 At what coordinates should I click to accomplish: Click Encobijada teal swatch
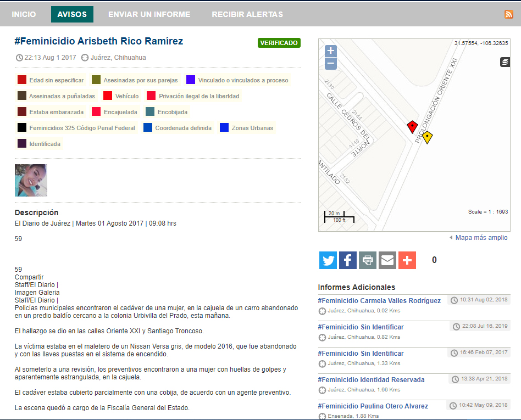click(x=150, y=111)
